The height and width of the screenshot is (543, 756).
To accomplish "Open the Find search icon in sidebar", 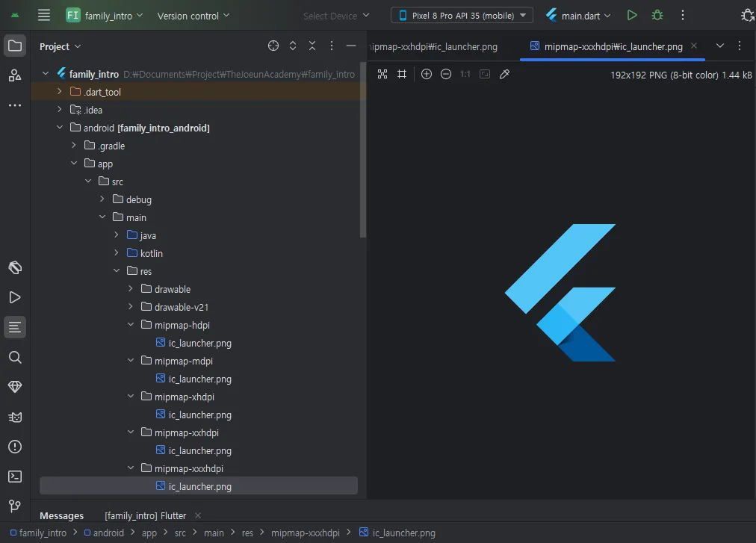I will (x=15, y=357).
